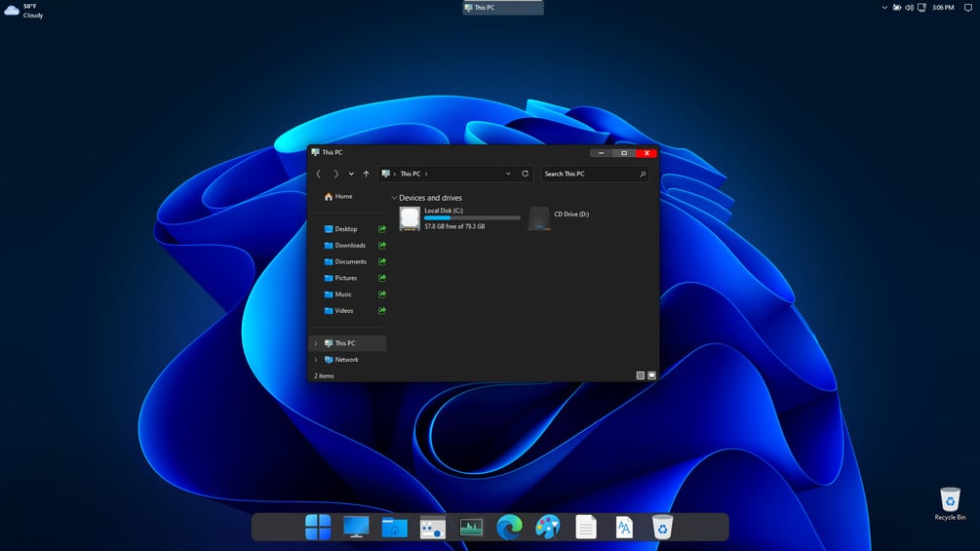
Task: Expand the This PC tree node
Action: tap(316, 343)
